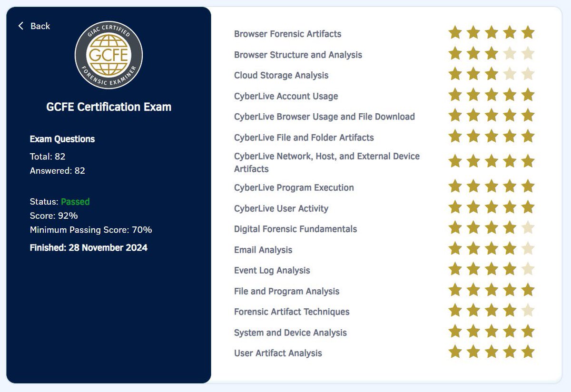The width and height of the screenshot is (571, 392).
Task: Click fifth star of File and Program Analysis
Action: tap(528, 290)
